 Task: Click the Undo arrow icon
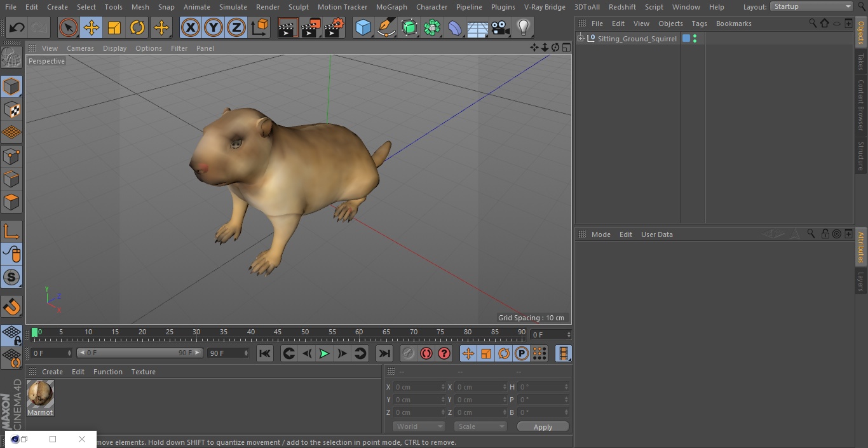[x=17, y=28]
